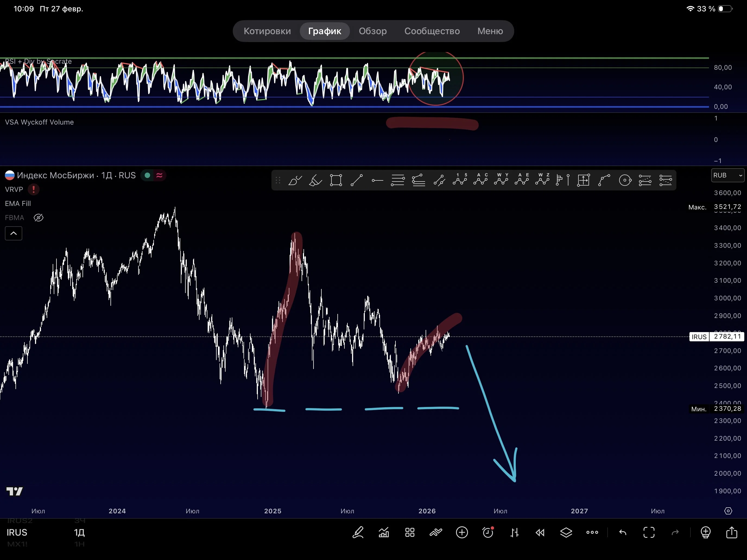Screen dimensions: 747x560
Task: Enter fullscreen chart mode
Action: pos(649,532)
